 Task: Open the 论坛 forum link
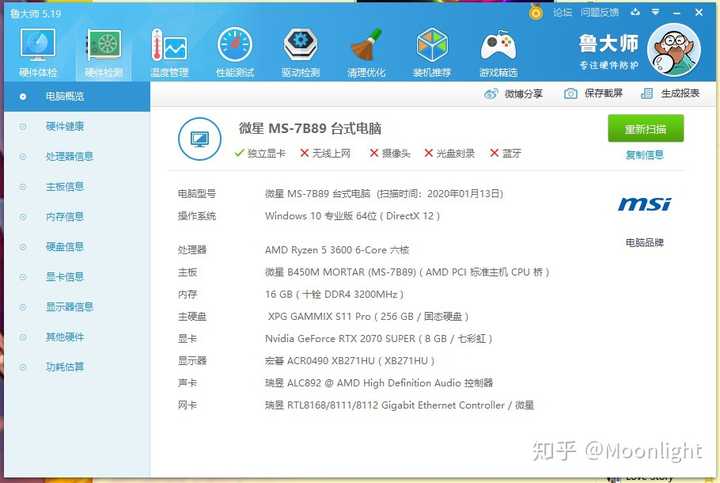tap(562, 12)
